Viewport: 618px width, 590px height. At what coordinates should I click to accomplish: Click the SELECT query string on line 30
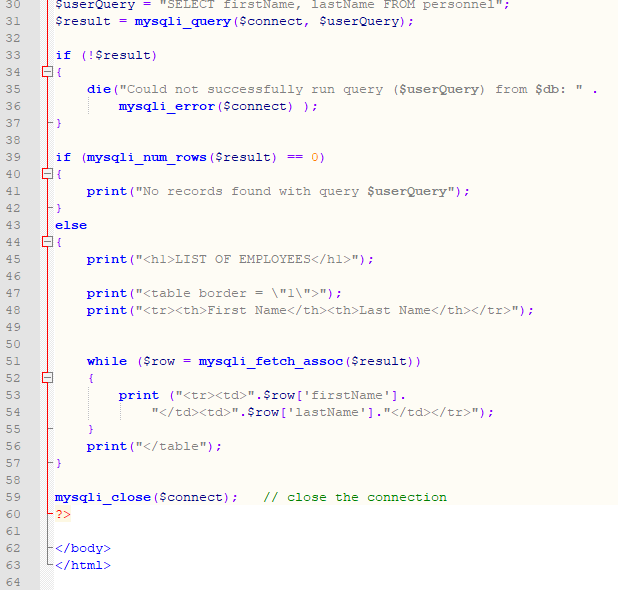tap(330, 5)
